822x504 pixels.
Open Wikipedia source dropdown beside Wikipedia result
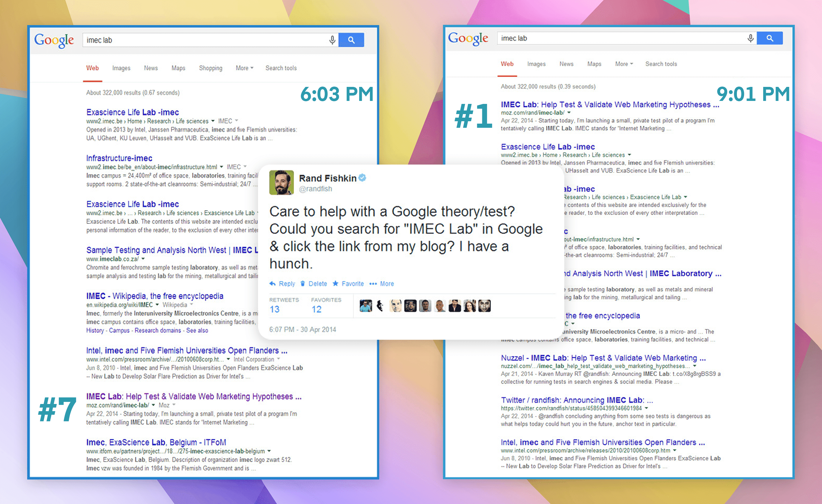178,305
